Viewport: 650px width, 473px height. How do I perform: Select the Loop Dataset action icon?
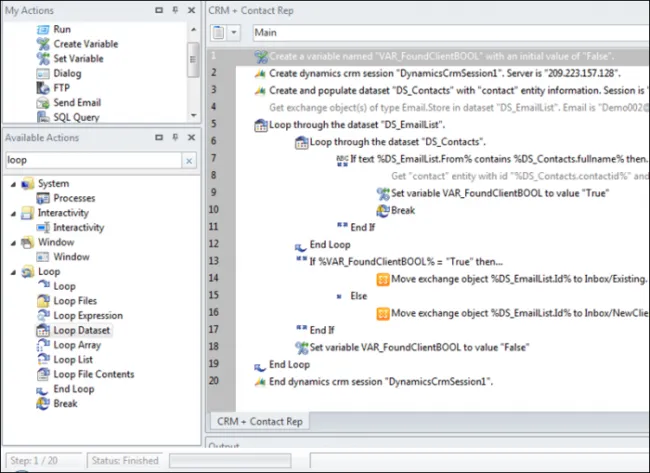(44, 330)
